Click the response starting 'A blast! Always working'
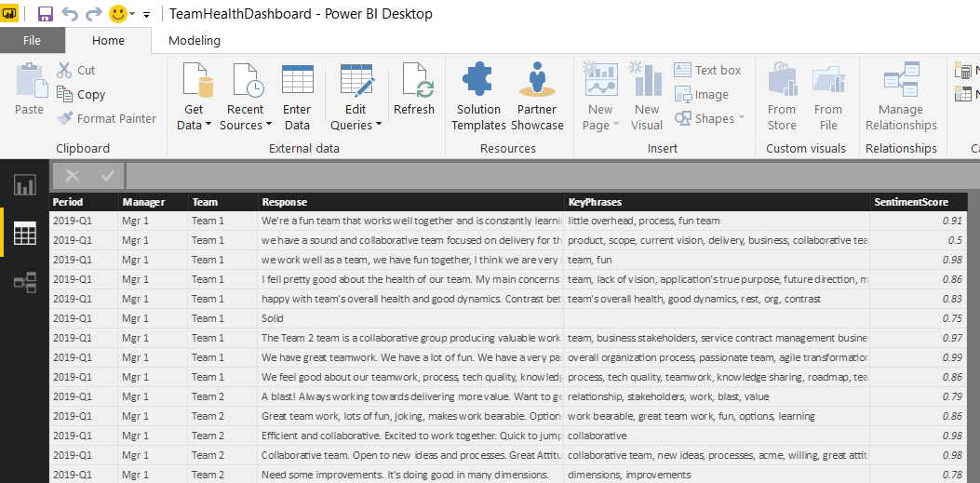 (x=410, y=396)
